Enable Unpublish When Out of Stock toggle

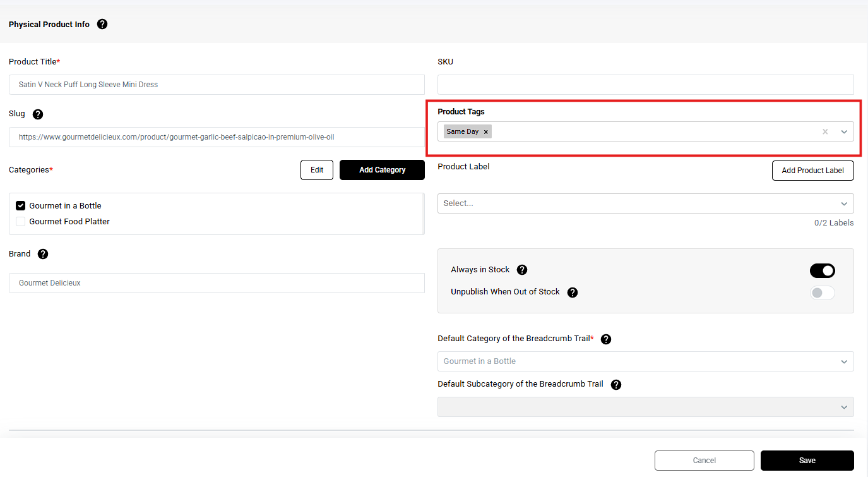tap(822, 293)
